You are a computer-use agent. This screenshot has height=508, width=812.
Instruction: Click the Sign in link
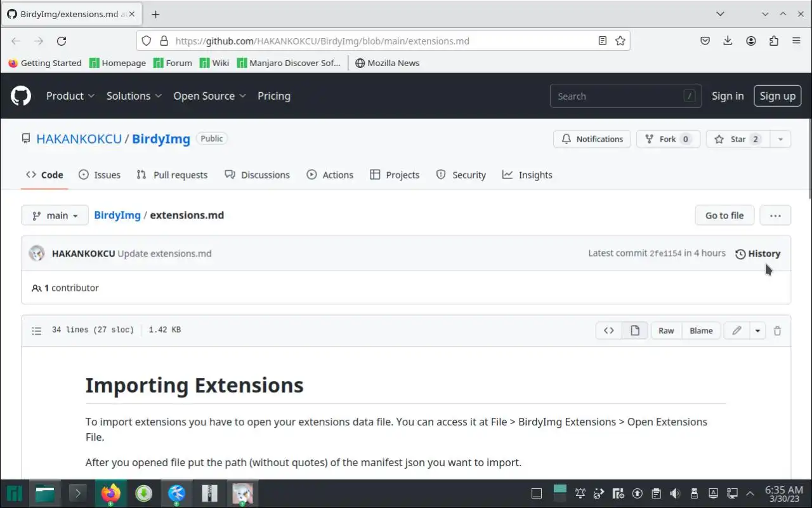[x=728, y=96]
